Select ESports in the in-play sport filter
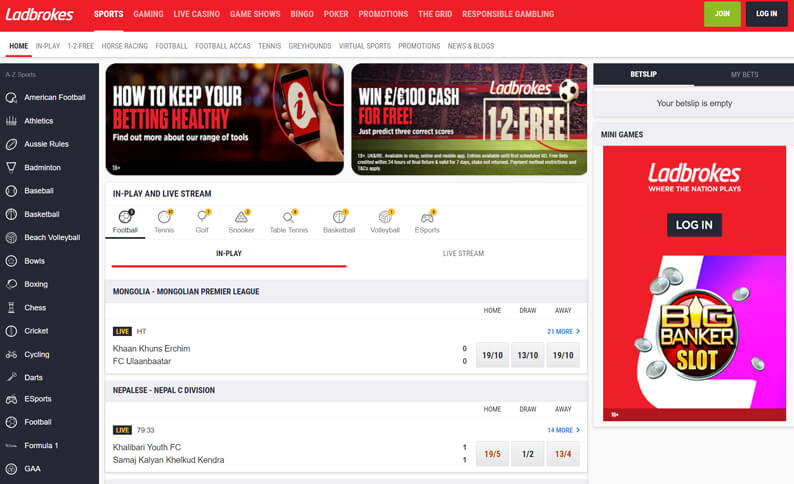This screenshot has height=484, width=794. [x=427, y=222]
